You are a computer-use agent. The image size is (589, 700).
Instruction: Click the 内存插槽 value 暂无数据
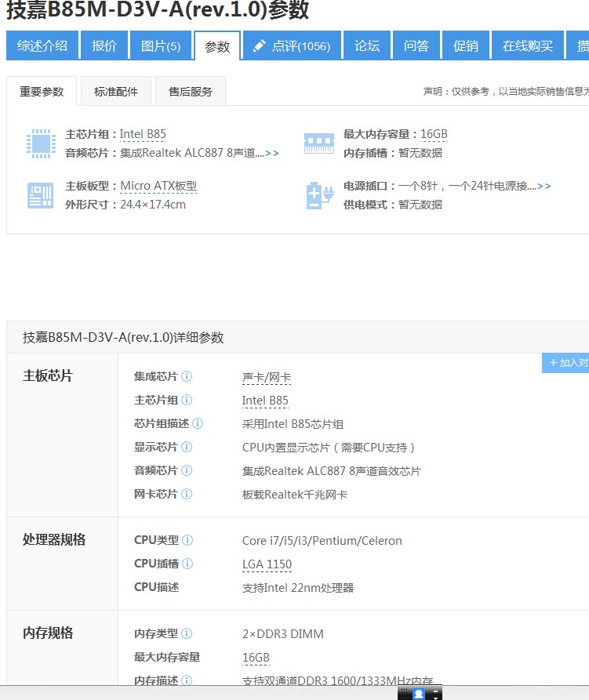coord(420,153)
